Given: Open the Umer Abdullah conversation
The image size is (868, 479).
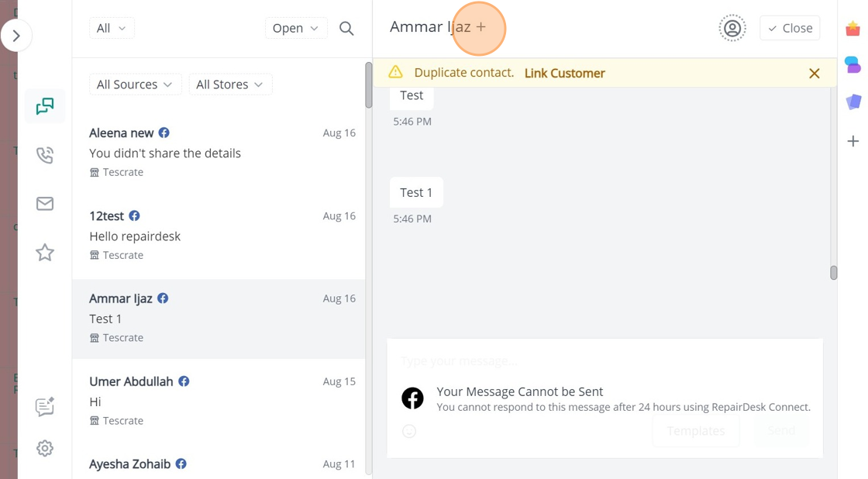Looking at the screenshot, I should click(219, 401).
